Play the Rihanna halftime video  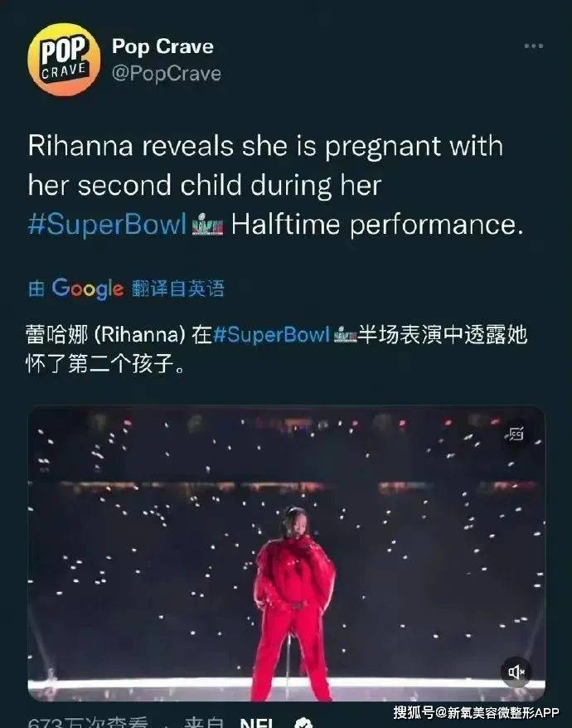[287, 553]
